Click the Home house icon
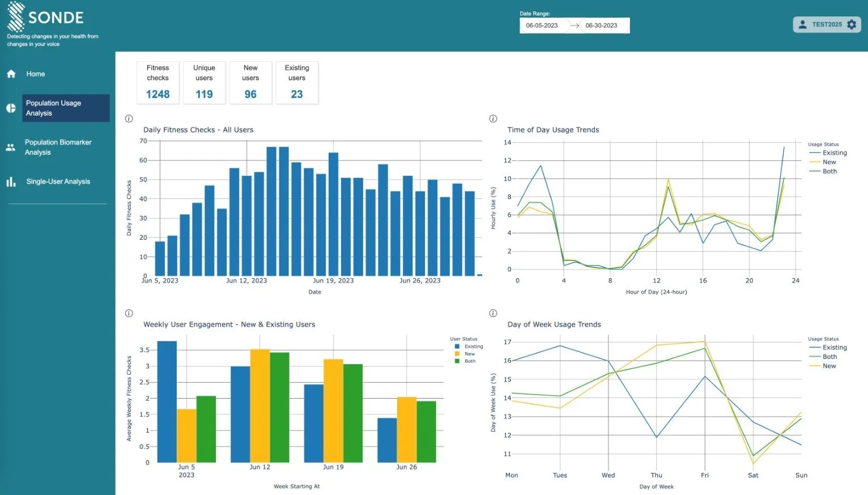Viewport: 868px width, 495px height. point(11,74)
